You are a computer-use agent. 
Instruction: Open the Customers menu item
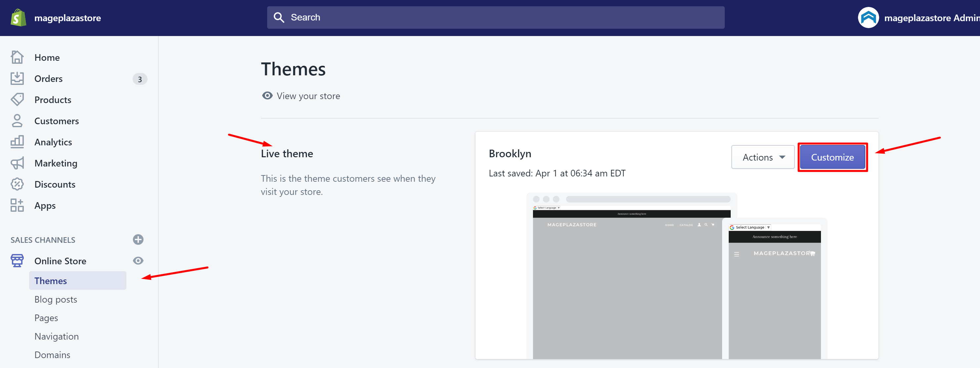(x=57, y=121)
